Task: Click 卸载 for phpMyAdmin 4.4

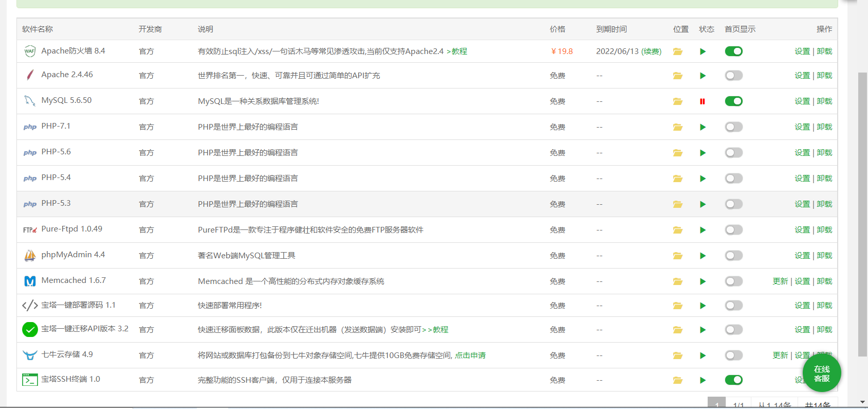Action: pyautogui.click(x=824, y=256)
